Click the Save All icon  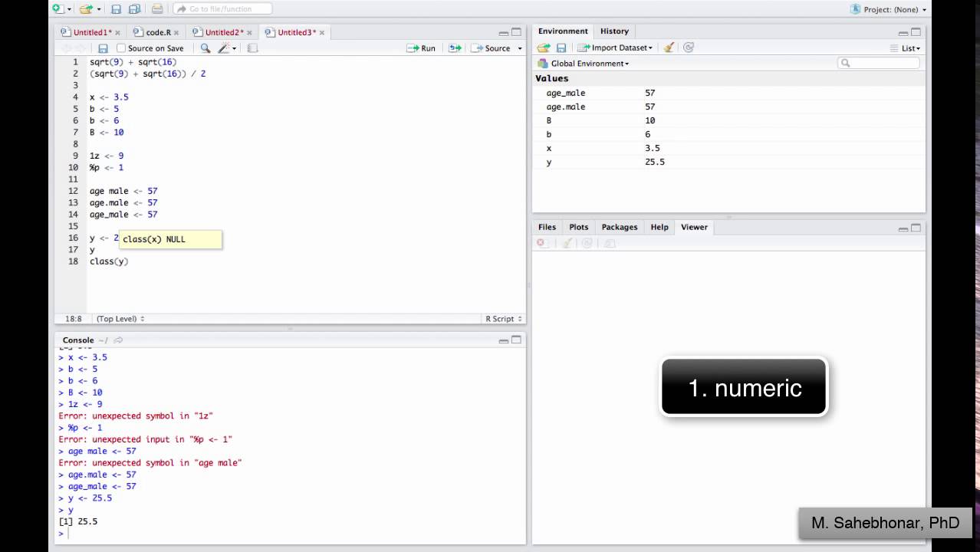[x=134, y=9]
